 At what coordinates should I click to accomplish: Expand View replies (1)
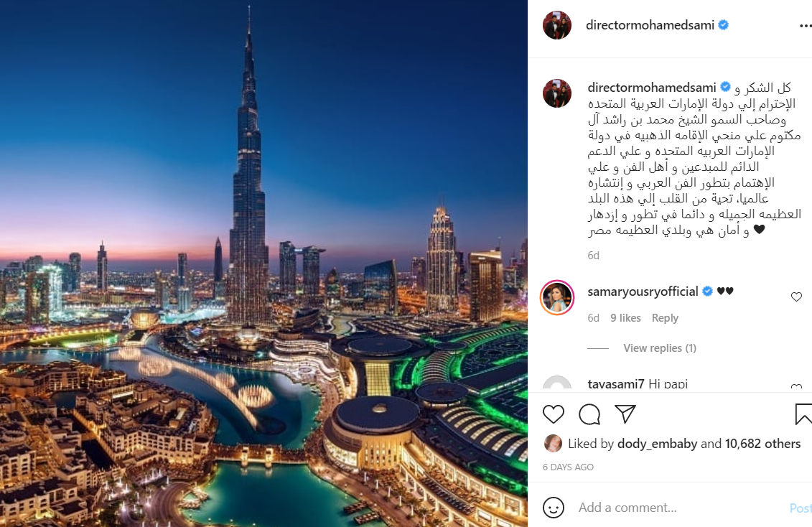[659, 348]
